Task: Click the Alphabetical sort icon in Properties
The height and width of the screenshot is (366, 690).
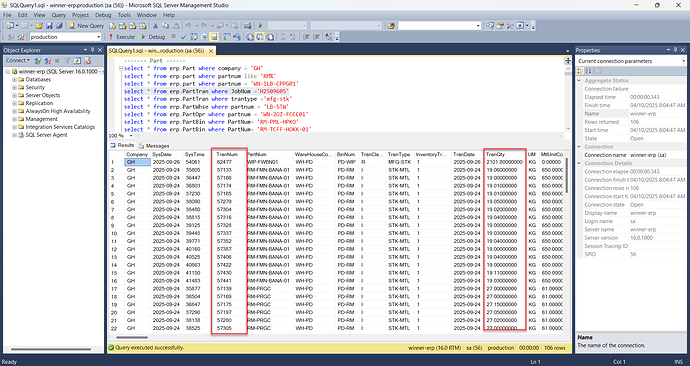Action: tap(589, 71)
